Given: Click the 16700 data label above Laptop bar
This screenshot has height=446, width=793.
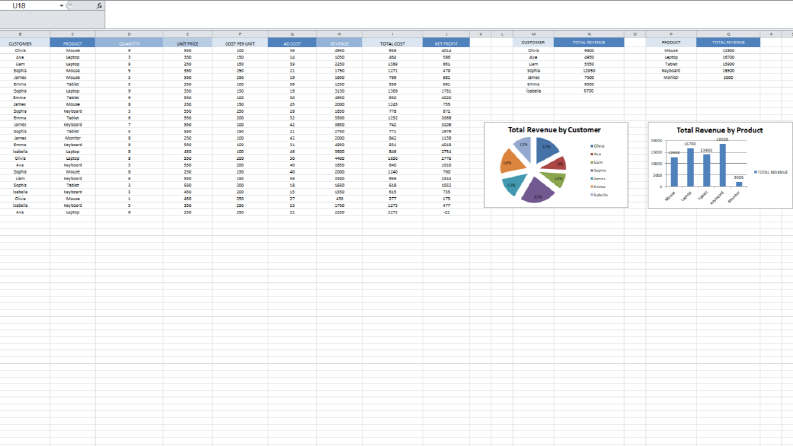Looking at the screenshot, I should (690, 144).
